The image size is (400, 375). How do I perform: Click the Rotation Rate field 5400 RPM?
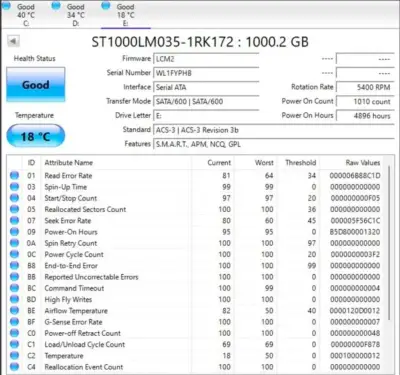(x=365, y=87)
